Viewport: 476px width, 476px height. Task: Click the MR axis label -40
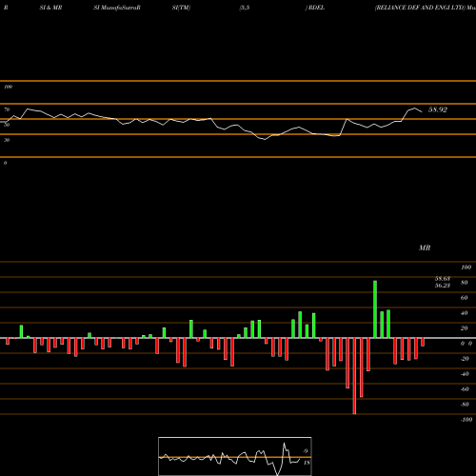click(465, 374)
